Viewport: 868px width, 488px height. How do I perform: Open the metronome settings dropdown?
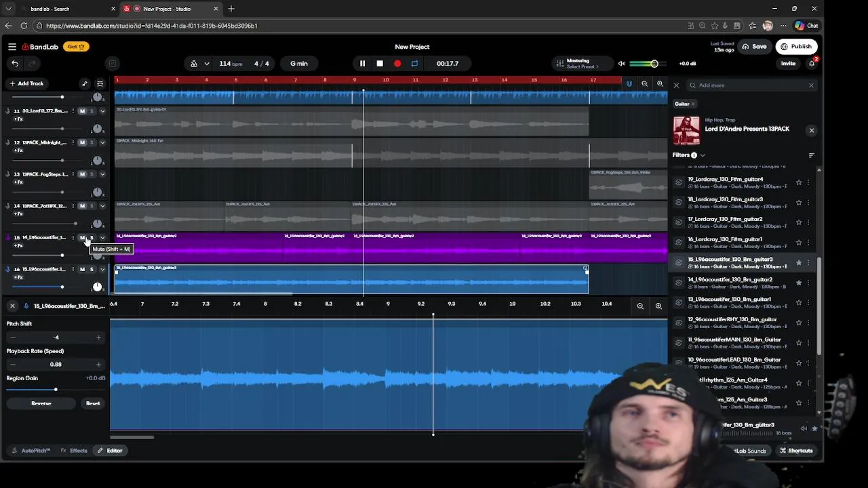click(x=206, y=64)
